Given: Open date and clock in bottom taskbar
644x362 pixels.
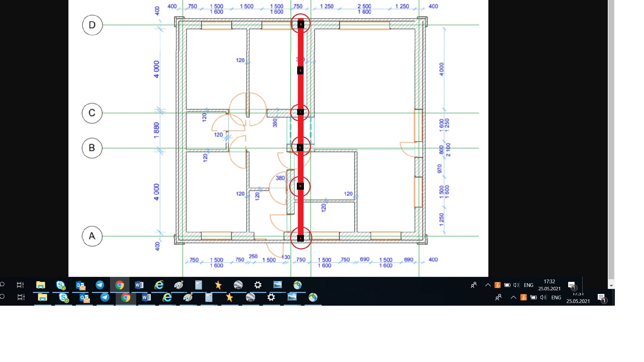Looking at the screenshot, I should (578, 298).
